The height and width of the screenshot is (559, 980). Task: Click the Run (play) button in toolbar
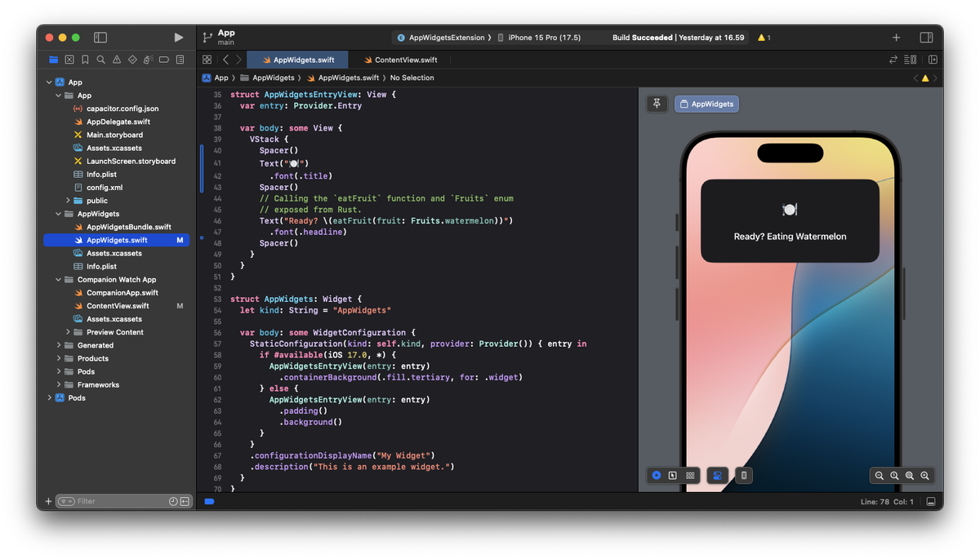(179, 38)
